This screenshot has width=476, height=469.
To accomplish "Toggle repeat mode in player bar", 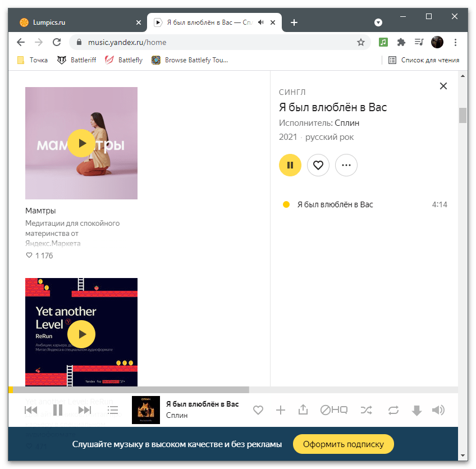I will coord(393,410).
